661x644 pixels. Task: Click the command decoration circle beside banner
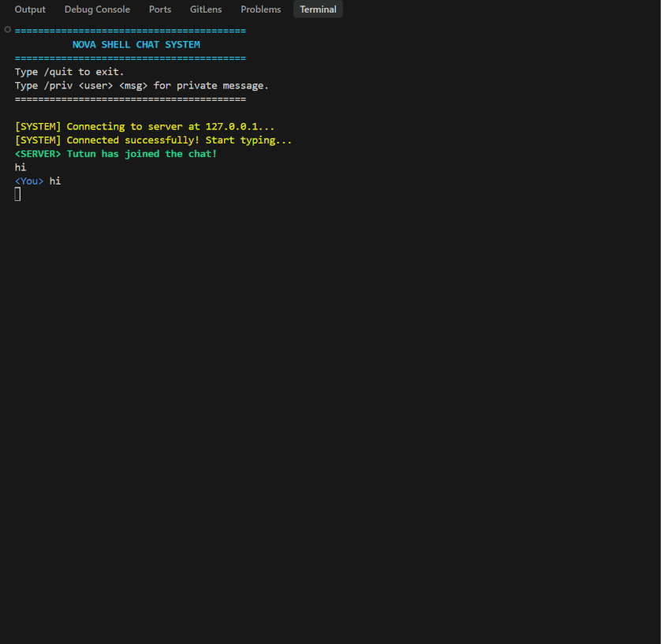click(8, 29)
